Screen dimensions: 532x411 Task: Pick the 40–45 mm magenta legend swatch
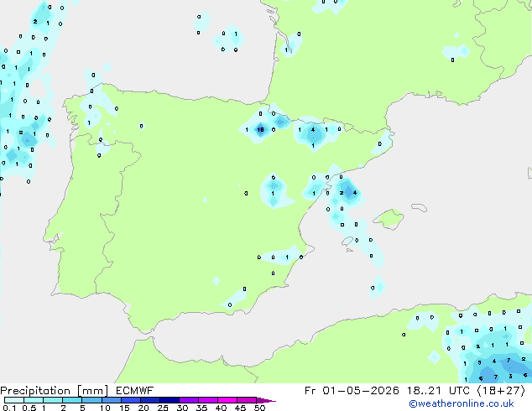[x=227, y=400]
